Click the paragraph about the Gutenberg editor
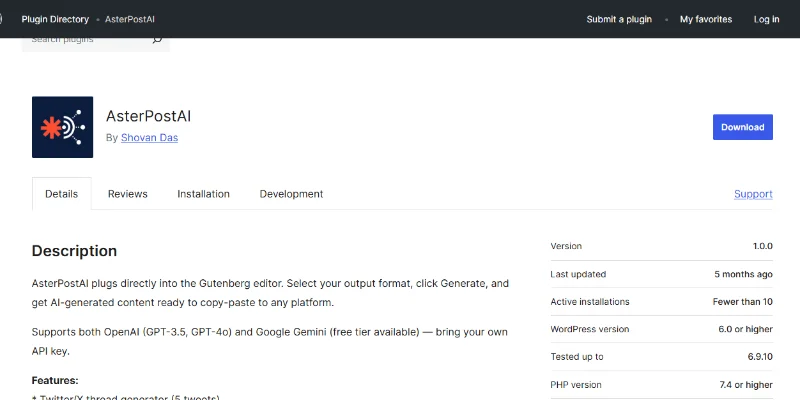This screenshot has height=400, width=800. (x=270, y=293)
